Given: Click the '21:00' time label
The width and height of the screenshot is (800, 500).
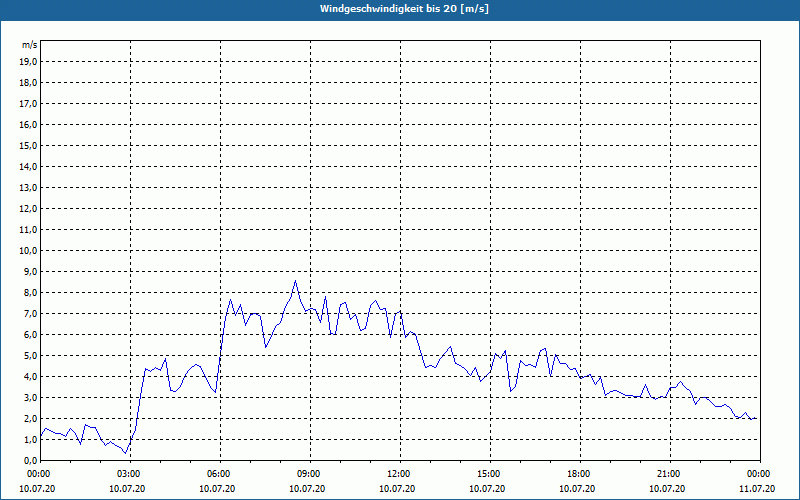Looking at the screenshot, I should click(x=669, y=474).
